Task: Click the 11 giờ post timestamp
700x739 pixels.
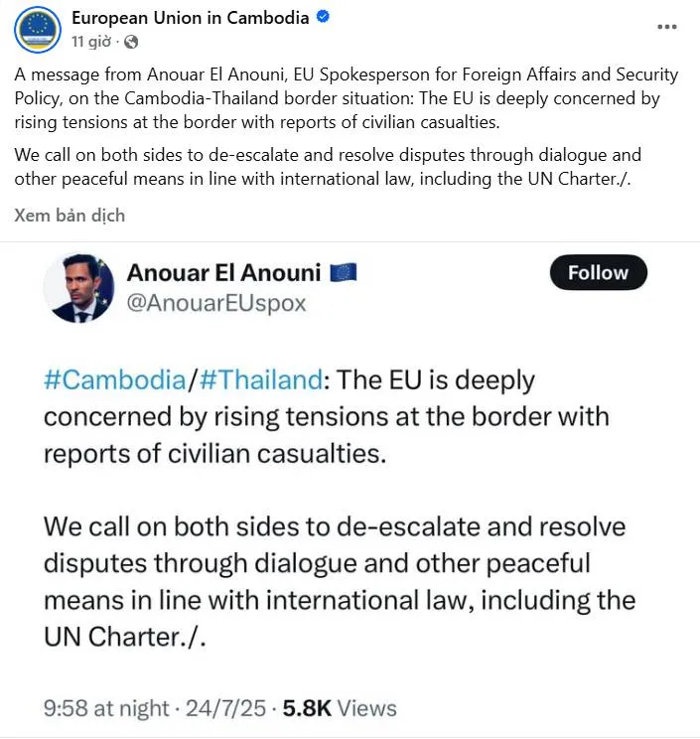Action: pyautogui.click(x=91, y=42)
